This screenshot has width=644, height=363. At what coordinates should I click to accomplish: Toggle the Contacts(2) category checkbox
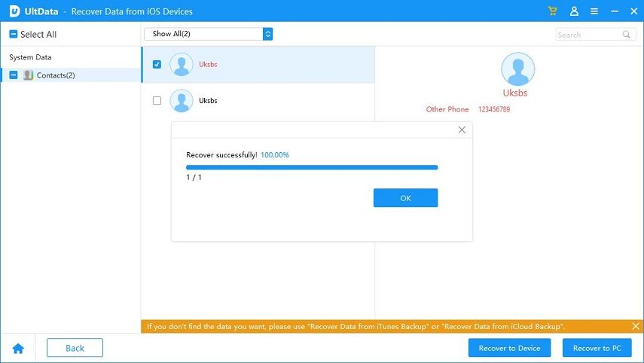14,75
